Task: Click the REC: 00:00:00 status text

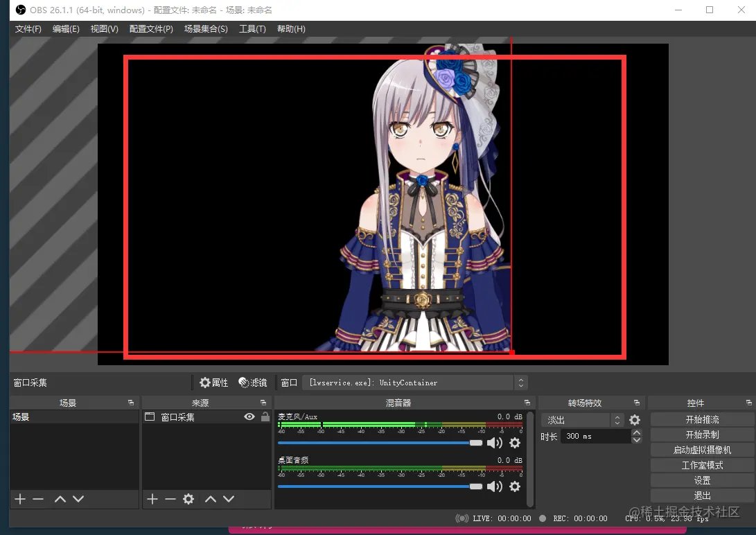Action: coord(580,518)
